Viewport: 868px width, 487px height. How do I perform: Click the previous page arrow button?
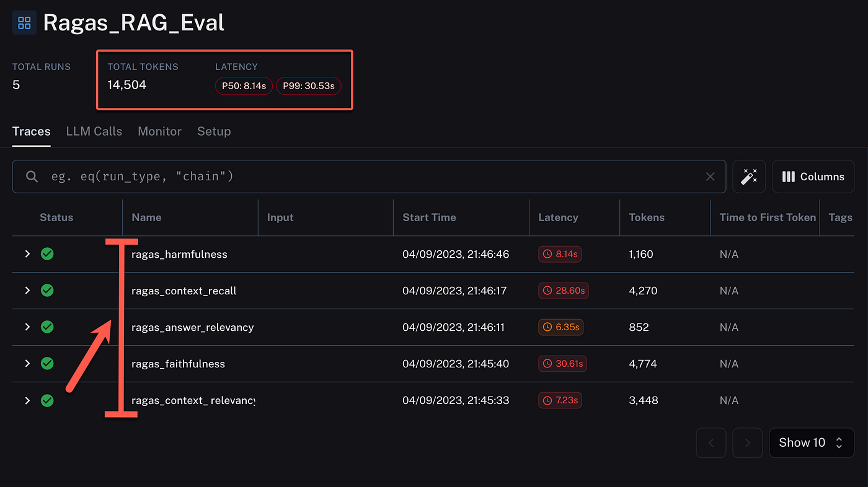pos(711,442)
